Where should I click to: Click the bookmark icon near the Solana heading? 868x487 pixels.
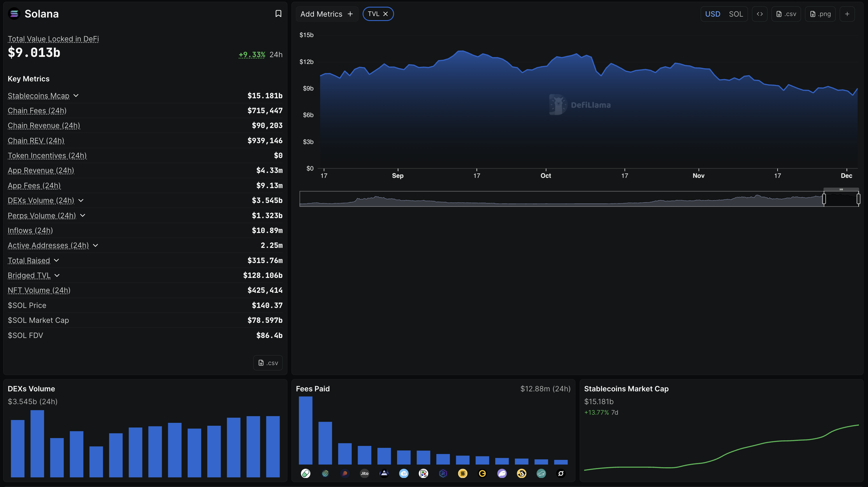[278, 13]
